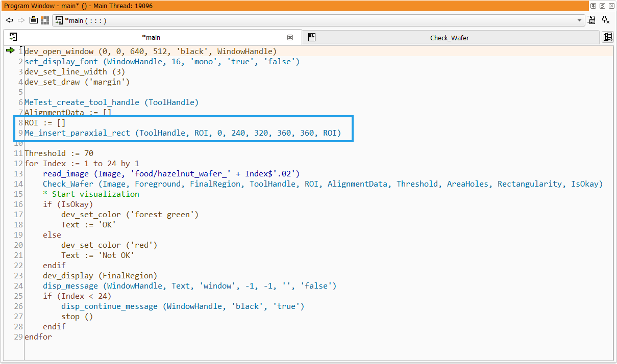The width and height of the screenshot is (617, 364).
Task: Undock the Program Window using restore icon
Action: click(602, 6)
